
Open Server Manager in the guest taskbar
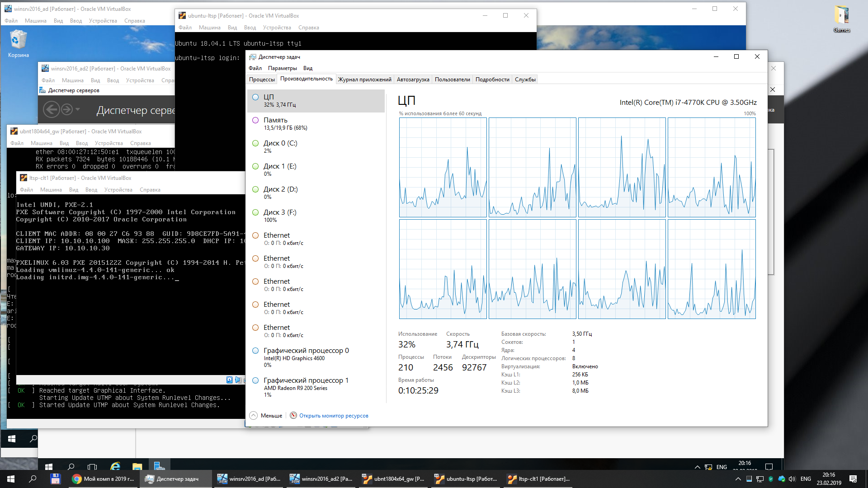(159, 466)
